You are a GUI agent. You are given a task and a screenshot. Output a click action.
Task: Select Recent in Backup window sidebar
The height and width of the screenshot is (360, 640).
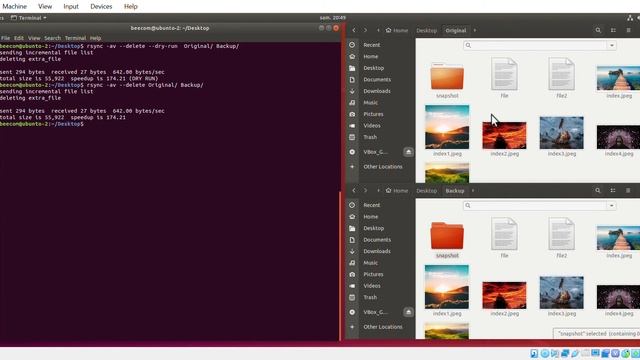tap(371, 205)
